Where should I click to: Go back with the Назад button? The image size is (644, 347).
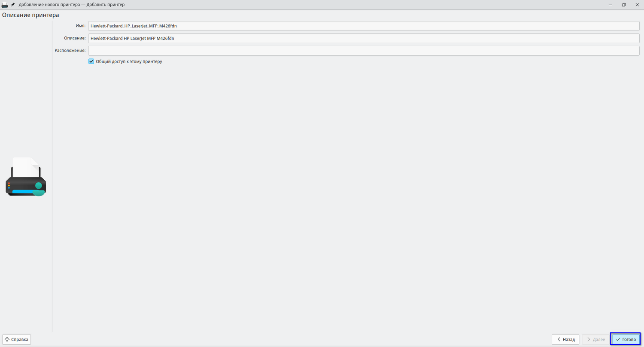pos(565,339)
